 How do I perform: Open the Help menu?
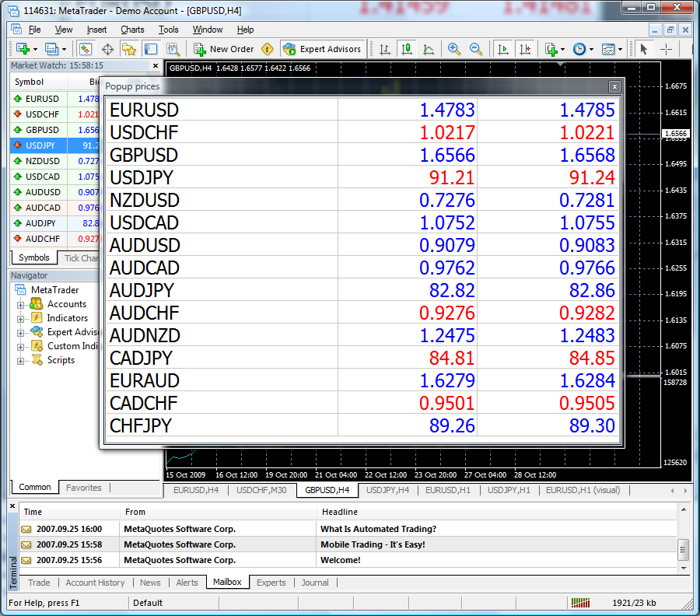(x=245, y=30)
